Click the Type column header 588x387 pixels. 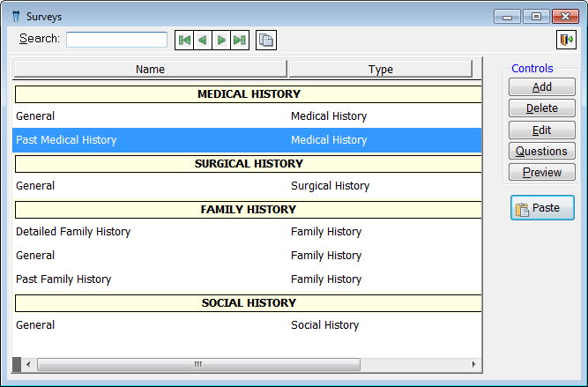[380, 69]
